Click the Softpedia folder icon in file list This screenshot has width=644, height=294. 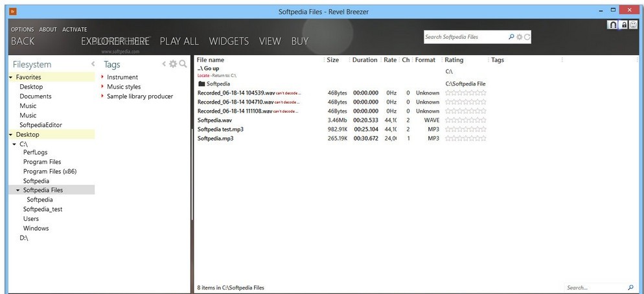point(201,84)
